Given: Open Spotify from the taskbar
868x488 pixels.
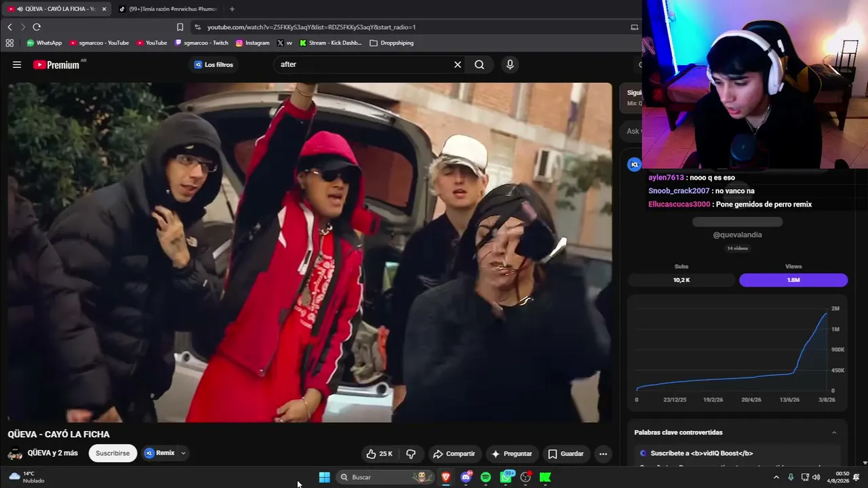Looking at the screenshot, I should (486, 477).
